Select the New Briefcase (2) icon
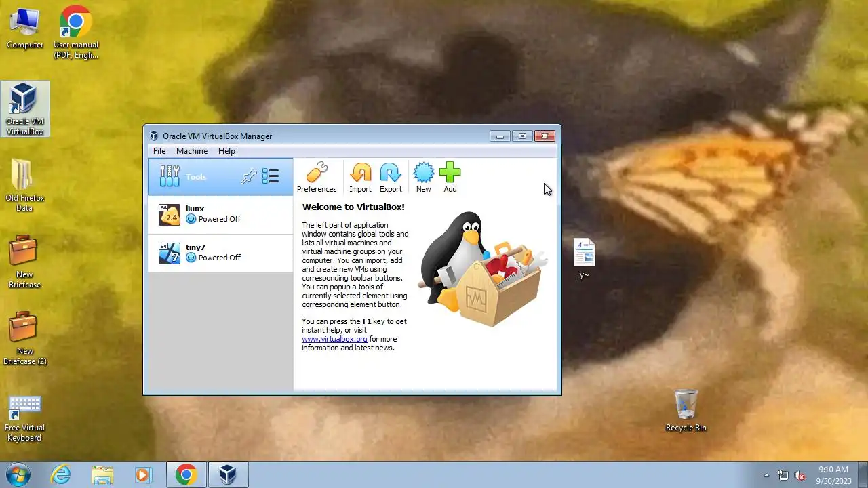Screen dimensions: 868x488 [24, 338]
